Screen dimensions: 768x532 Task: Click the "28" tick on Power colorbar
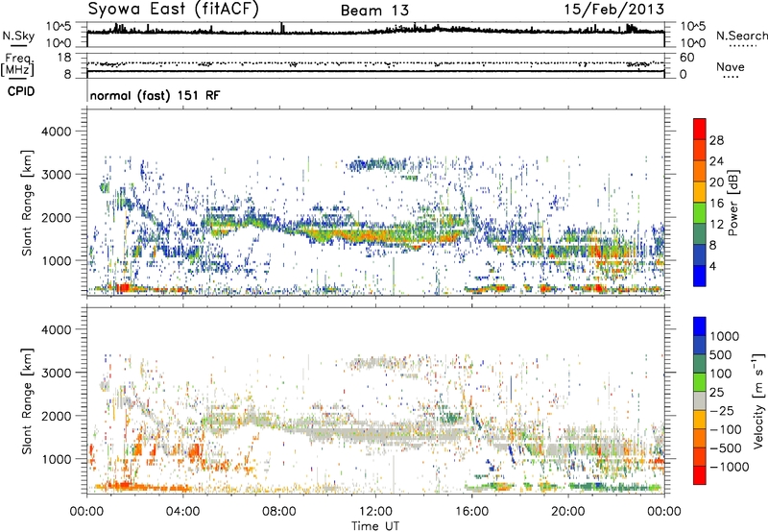716,140
